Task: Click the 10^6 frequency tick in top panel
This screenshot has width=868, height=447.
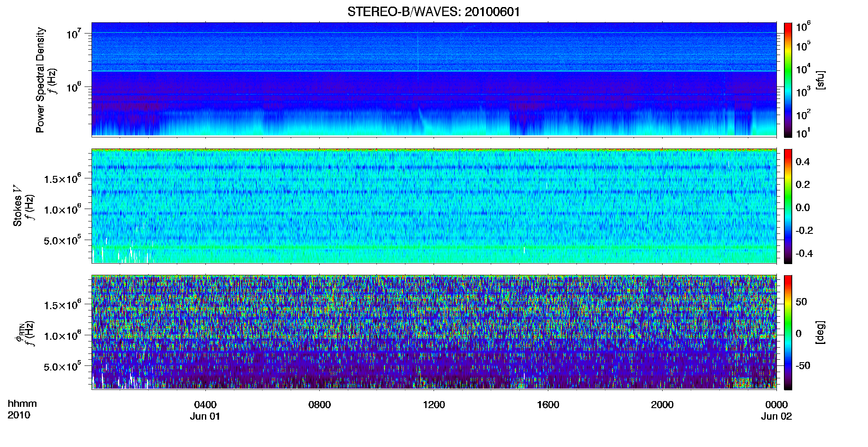Action: click(x=74, y=88)
